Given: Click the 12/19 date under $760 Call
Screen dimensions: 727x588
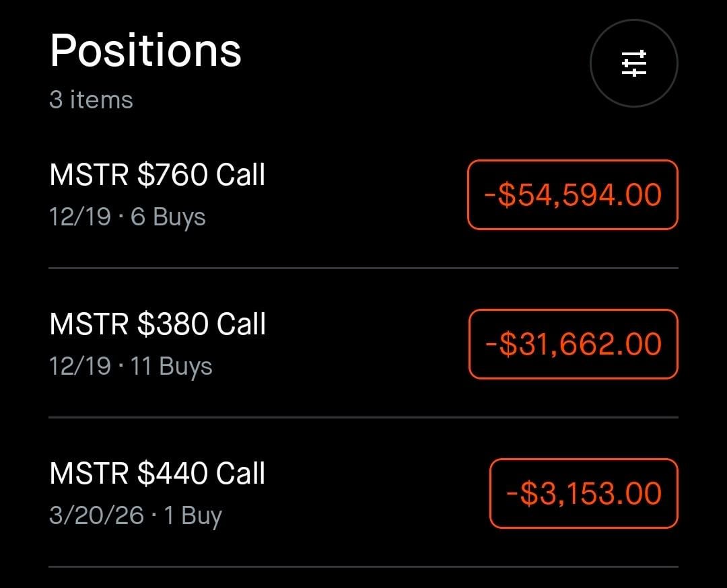Looking at the screenshot, I should click(x=79, y=217).
